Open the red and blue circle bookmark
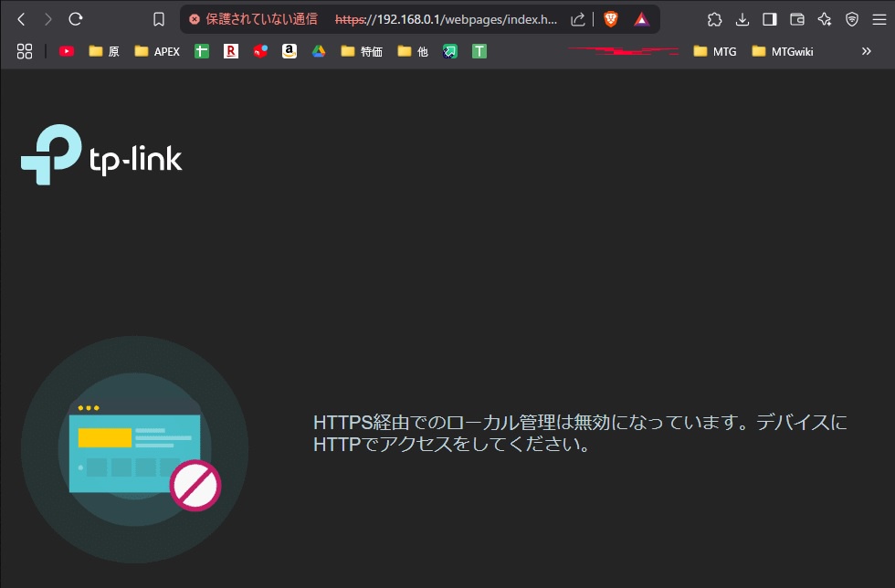Viewport: 895px width, 588px height. [260, 51]
